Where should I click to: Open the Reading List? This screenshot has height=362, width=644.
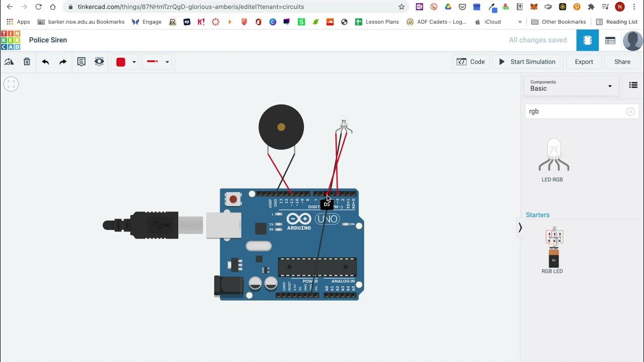click(617, 22)
